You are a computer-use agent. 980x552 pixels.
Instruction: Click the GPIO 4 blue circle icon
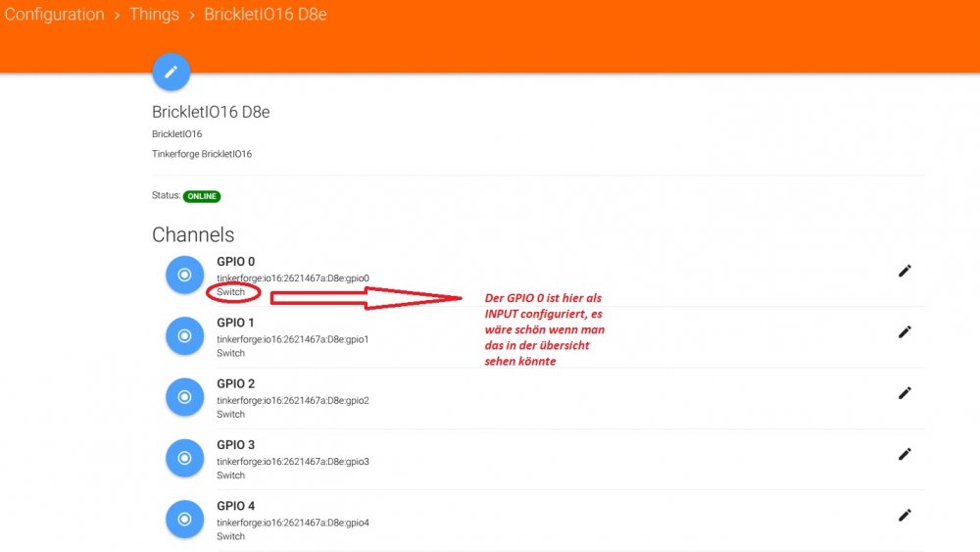point(184,520)
